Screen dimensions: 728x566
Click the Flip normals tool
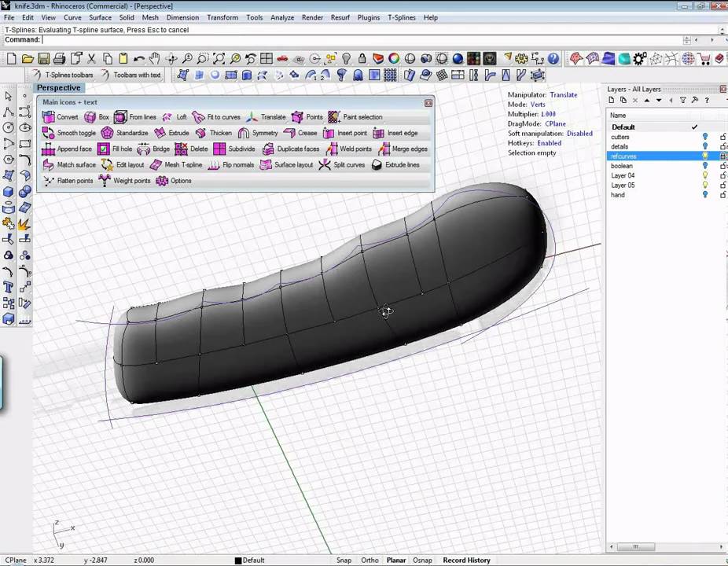(x=231, y=165)
